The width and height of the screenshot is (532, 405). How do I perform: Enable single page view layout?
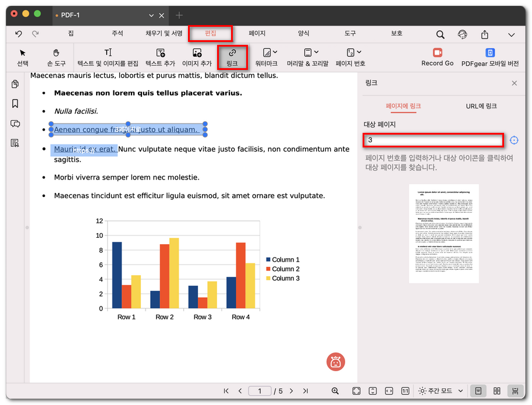pos(478,391)
